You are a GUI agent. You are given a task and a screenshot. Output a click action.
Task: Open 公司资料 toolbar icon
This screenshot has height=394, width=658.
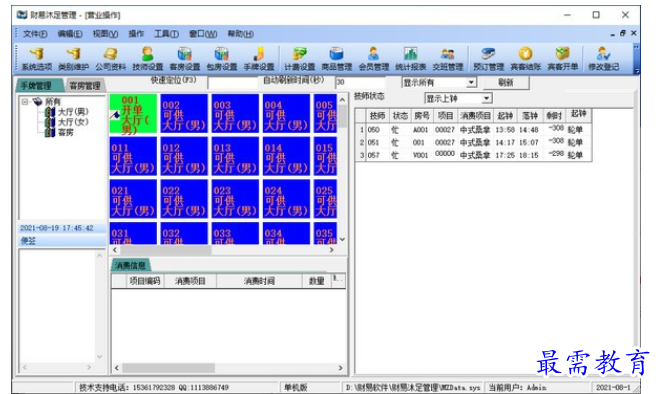point(110,59)
